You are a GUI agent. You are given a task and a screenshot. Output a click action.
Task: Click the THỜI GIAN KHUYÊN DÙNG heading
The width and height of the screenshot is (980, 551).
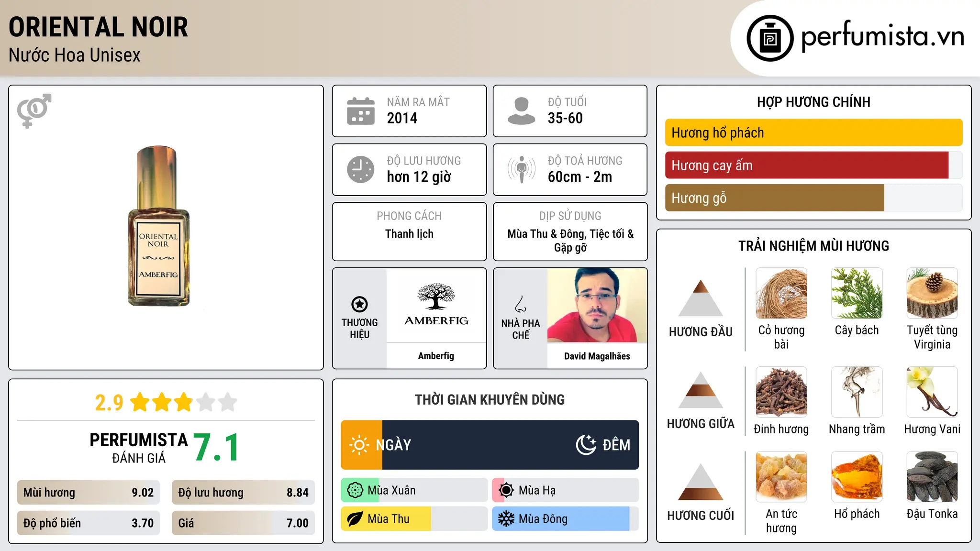click(x=490, y=399)
